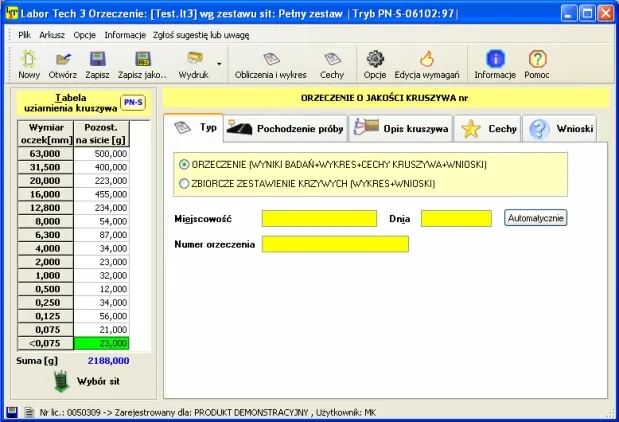Click the Pomoc help icon

pos(537,60)
